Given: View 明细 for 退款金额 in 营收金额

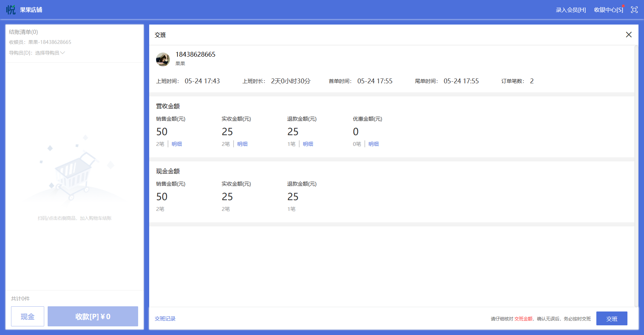Looking at the screenshot, I should (308, 144).
